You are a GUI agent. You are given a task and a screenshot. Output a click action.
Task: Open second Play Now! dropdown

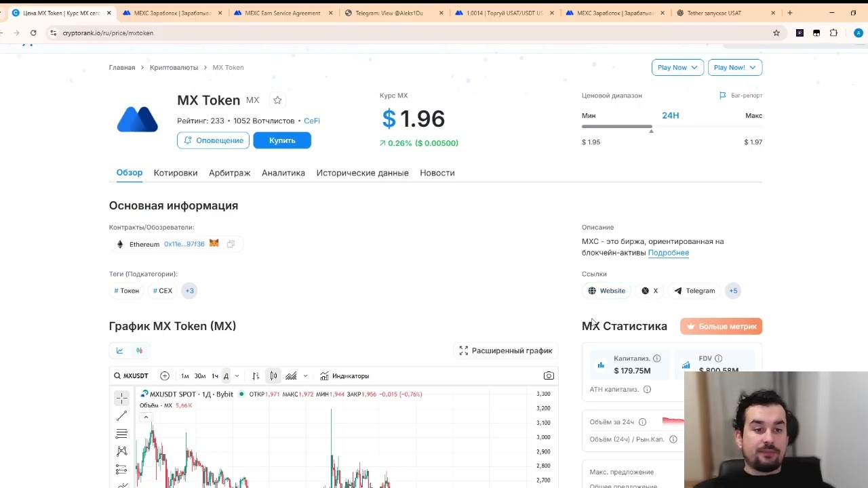click(x=735, y=67)
